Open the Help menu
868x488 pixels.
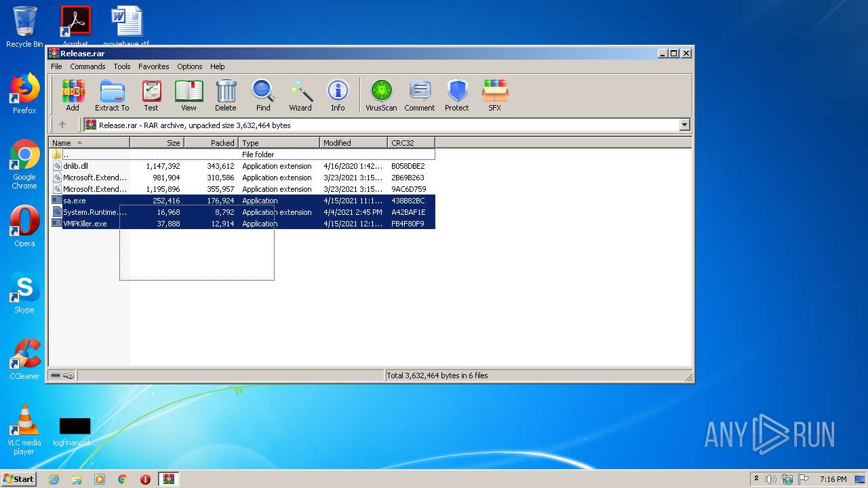tap(217, 66)
